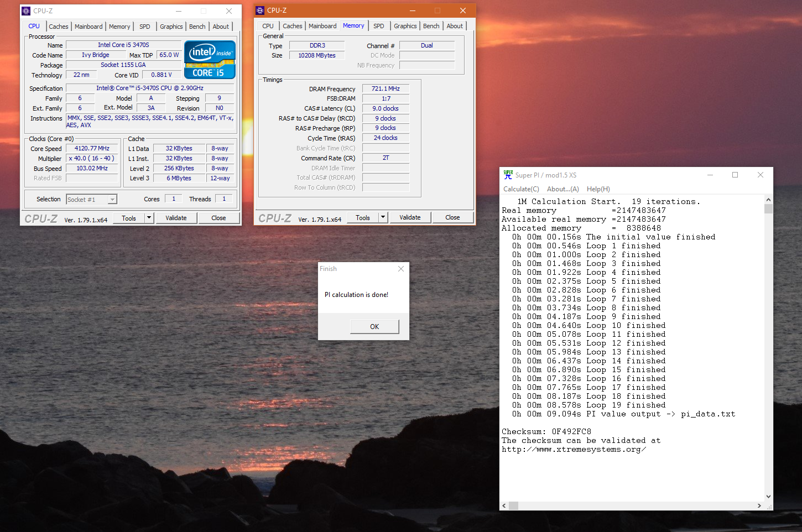Open Graphics tab in Memory CPU-Z window
The width and height of the screenshot is (802, 532).
[x=405, y=26]
